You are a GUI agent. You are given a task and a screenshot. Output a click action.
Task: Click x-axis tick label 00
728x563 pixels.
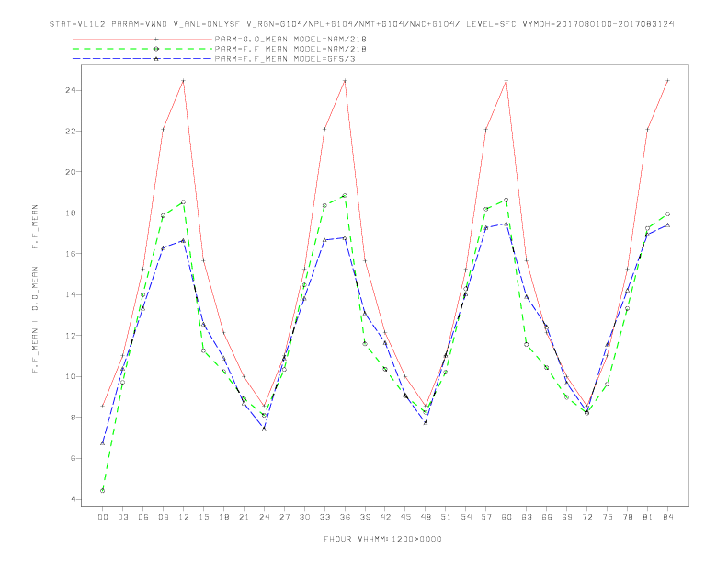[x=103, y=517]
